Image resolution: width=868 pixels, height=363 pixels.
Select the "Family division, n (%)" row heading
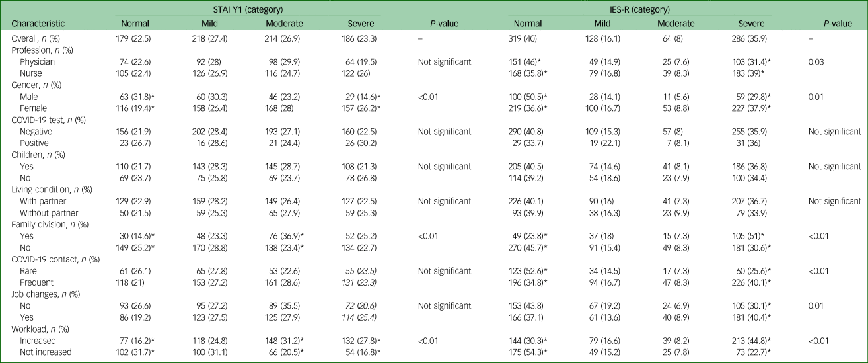click(x=44, y=225)
